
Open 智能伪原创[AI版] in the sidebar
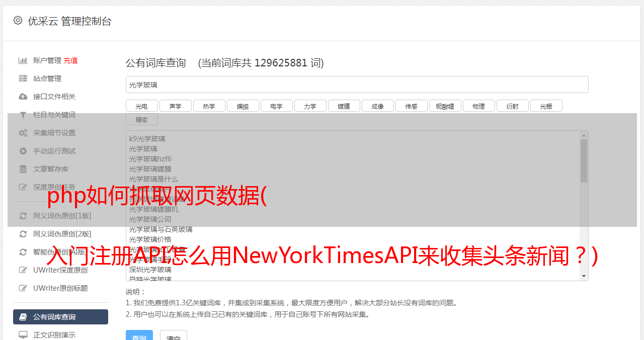pyautogui.click(x=60, y=252)
